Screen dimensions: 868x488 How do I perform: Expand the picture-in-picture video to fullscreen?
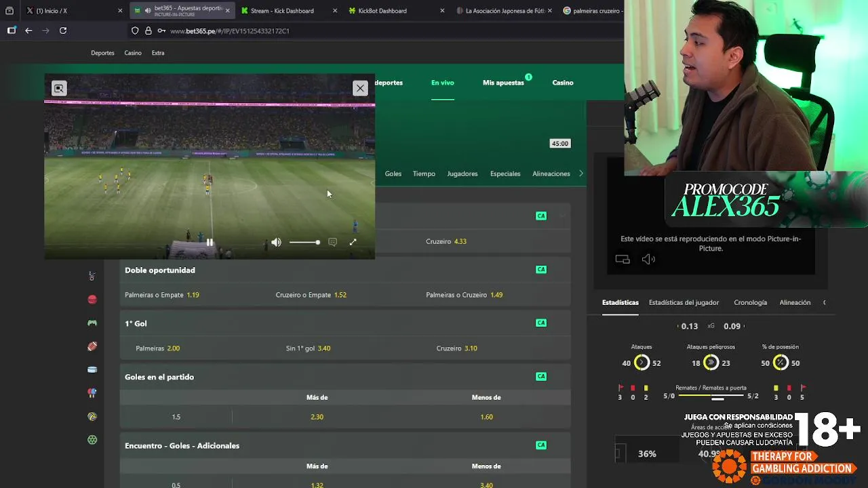(353, 242)
